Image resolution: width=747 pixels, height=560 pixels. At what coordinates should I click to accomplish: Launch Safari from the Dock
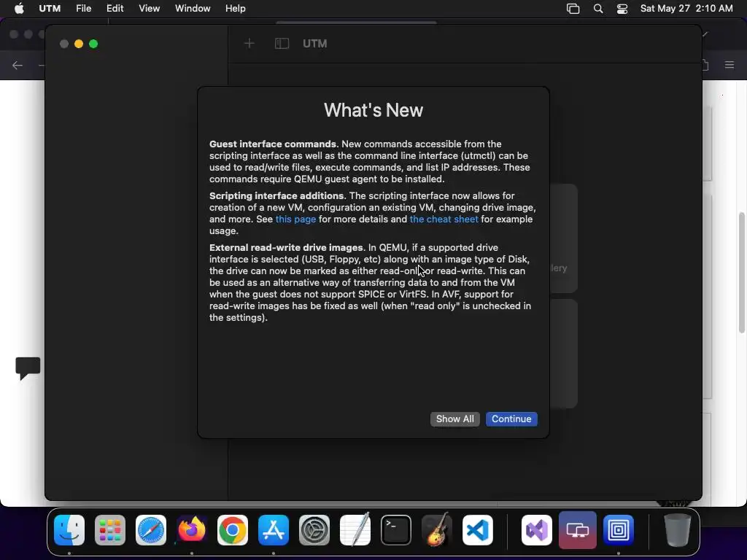click(151, 530)
